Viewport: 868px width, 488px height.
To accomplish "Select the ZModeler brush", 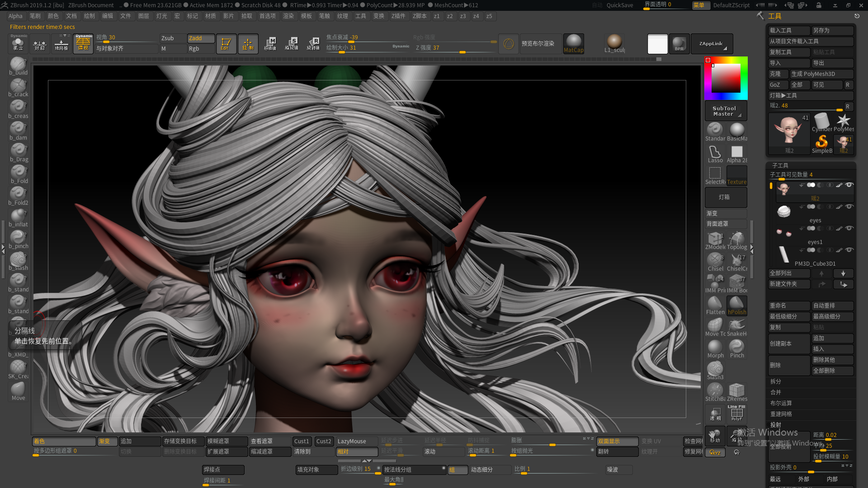I will [715, 240].
